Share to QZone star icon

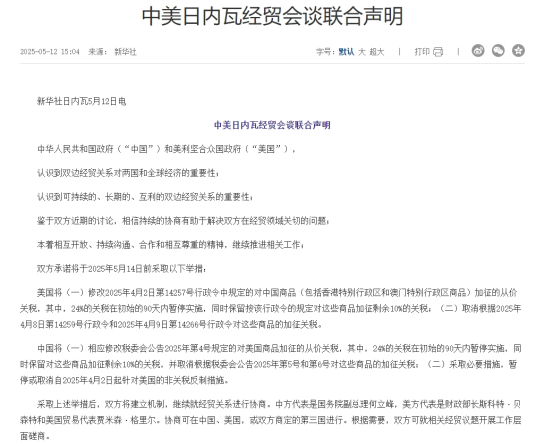point(518,51)
